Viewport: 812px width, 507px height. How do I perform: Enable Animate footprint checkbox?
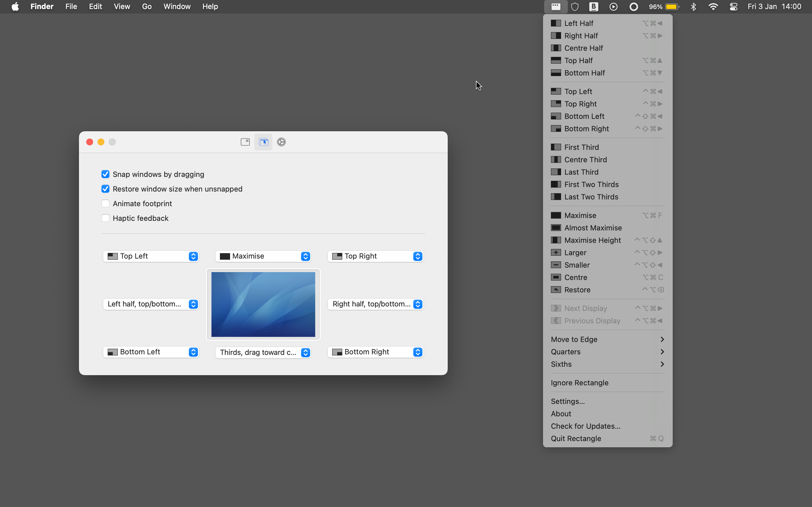(106, 203)
